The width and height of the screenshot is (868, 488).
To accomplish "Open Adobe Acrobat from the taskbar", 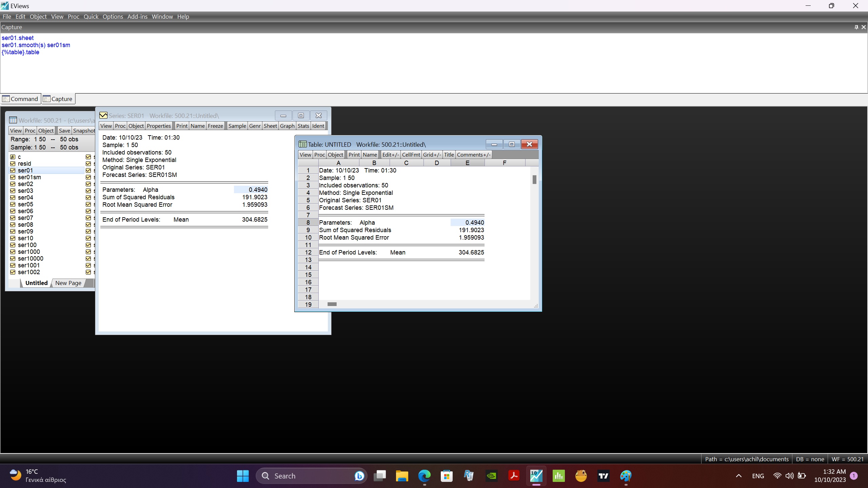I will pyautogui.click(x=514, y=476).
